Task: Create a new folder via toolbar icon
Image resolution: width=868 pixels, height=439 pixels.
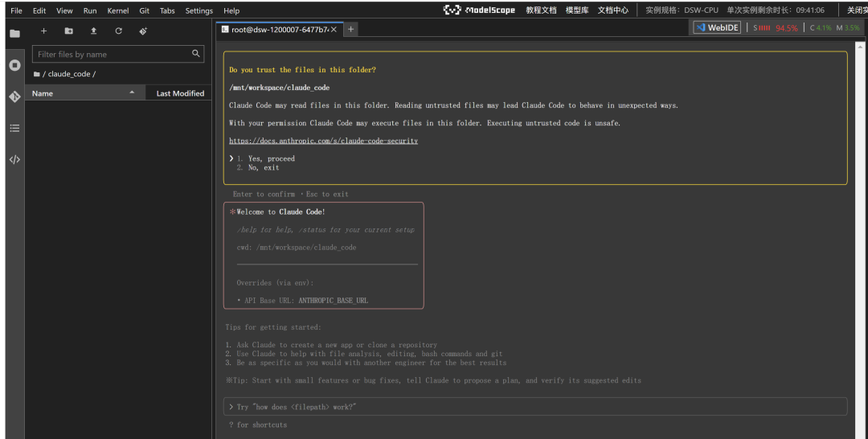Action: pos(69,31)
